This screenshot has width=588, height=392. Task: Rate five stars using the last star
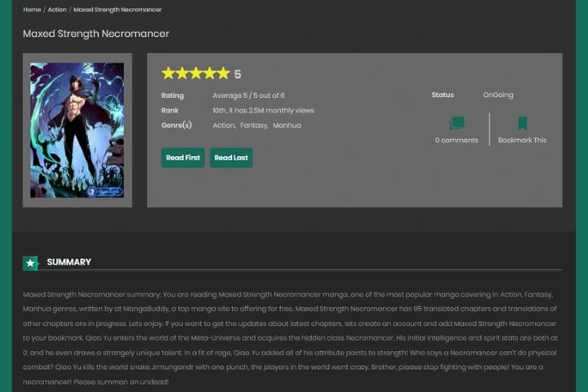[223, 73]
